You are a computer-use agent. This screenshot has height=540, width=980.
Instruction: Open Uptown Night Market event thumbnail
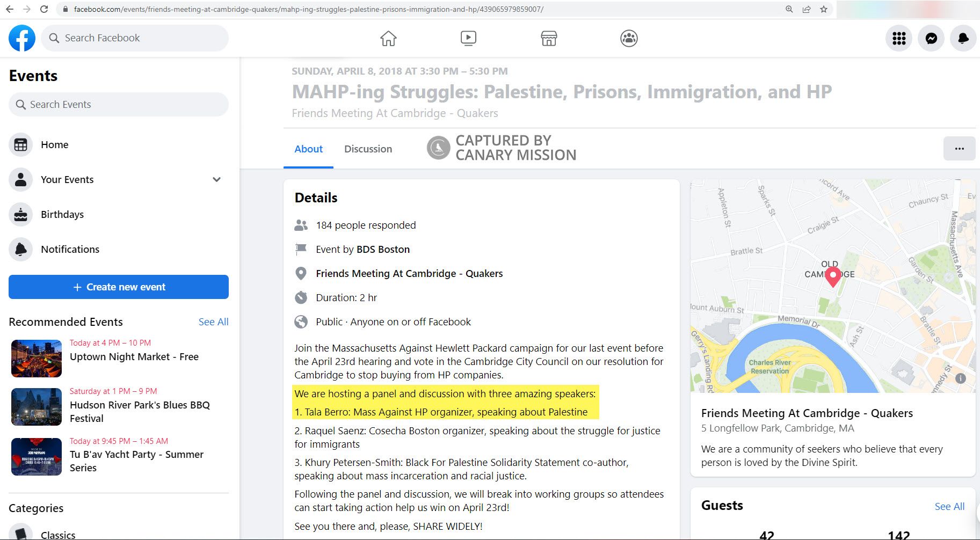point(37,358)
